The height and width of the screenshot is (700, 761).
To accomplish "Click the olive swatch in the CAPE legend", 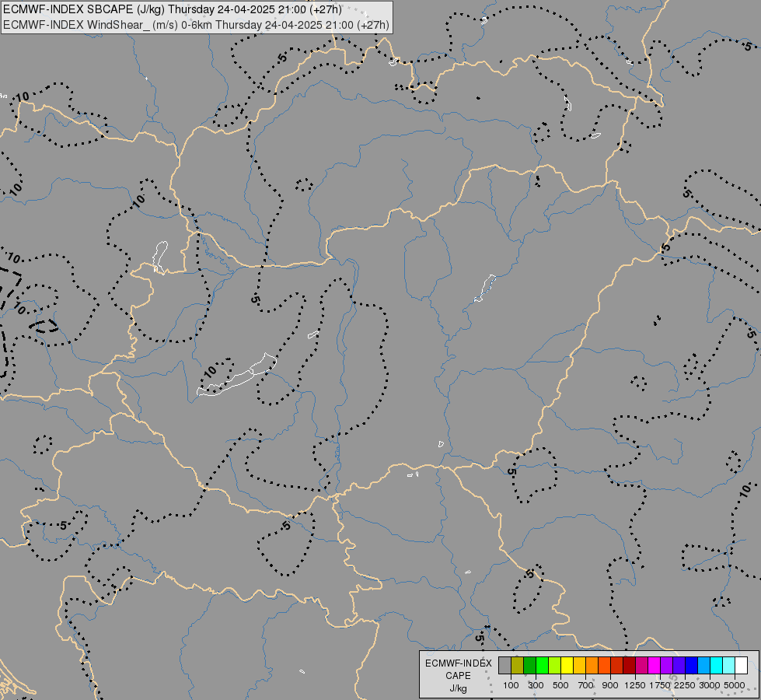I will (518, 665).
